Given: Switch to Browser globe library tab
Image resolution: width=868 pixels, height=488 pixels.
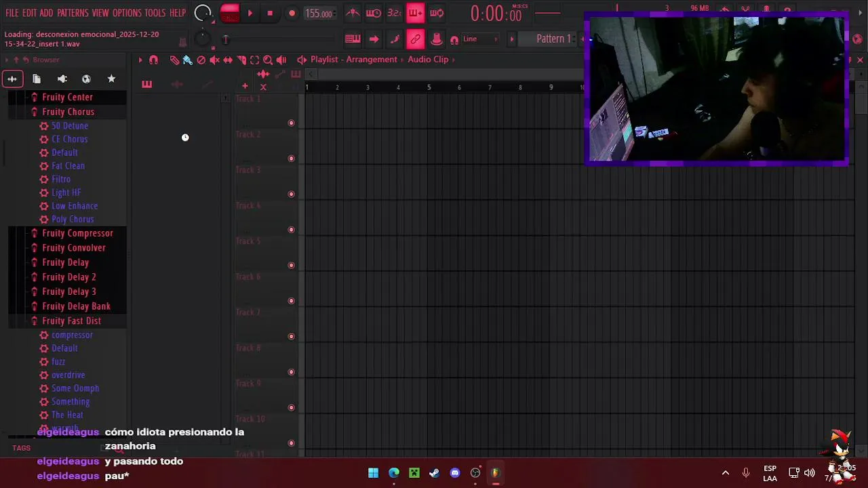Looking at the screenshot, I should tap(86, 79).
